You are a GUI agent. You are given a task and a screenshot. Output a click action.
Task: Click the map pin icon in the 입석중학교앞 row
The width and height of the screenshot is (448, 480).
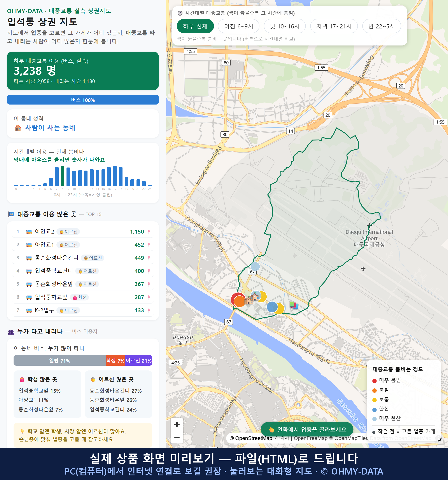tap(149, 297)
